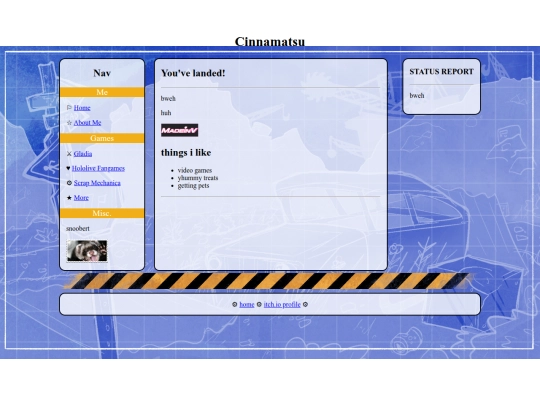
Task: Click the heart icon beside Hololive Fangames
Action: (x=68, y=168)
